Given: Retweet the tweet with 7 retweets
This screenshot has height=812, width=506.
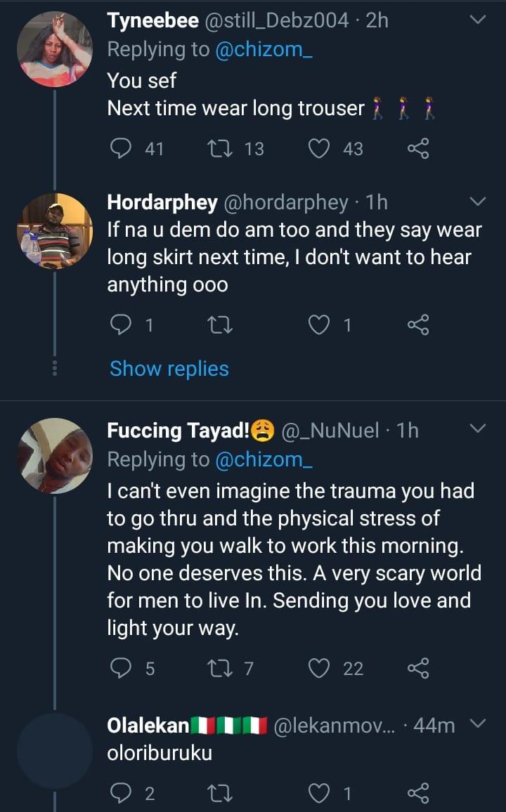Looking at the screenshot, I should (x=219, y=668).
